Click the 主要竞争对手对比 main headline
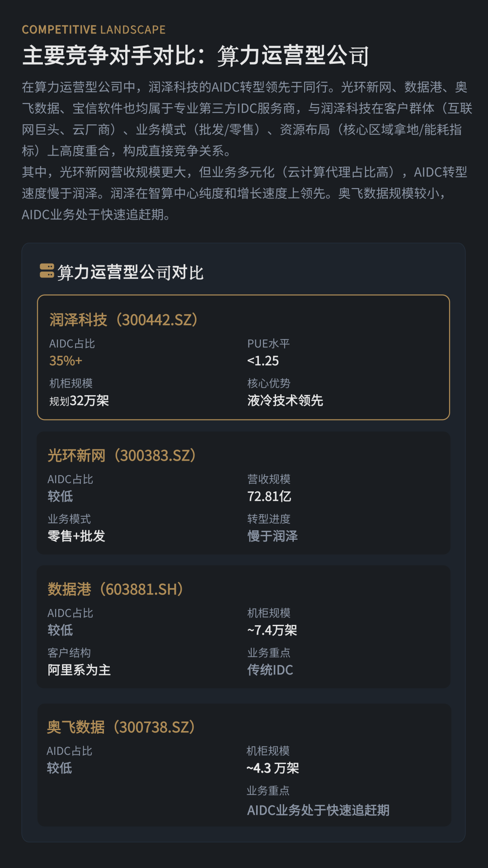This screenshot has width=488, height=868. click(x=196, y=56)
